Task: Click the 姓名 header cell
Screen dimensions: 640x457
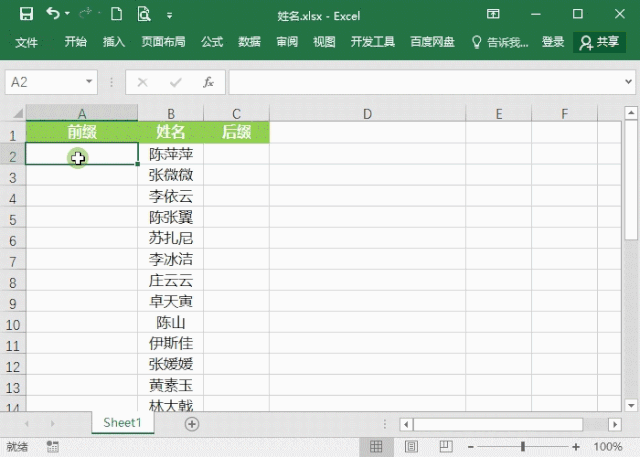Action: click(x=171, y=132)
